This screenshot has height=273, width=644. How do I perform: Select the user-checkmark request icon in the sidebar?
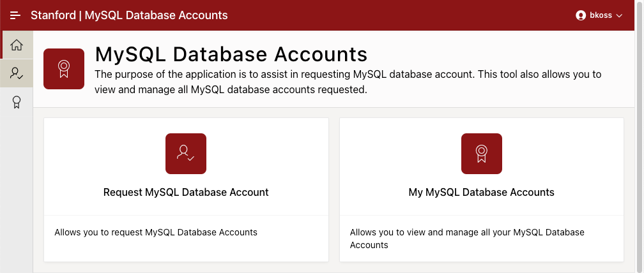pyautogui.click(x=17, y=73)
